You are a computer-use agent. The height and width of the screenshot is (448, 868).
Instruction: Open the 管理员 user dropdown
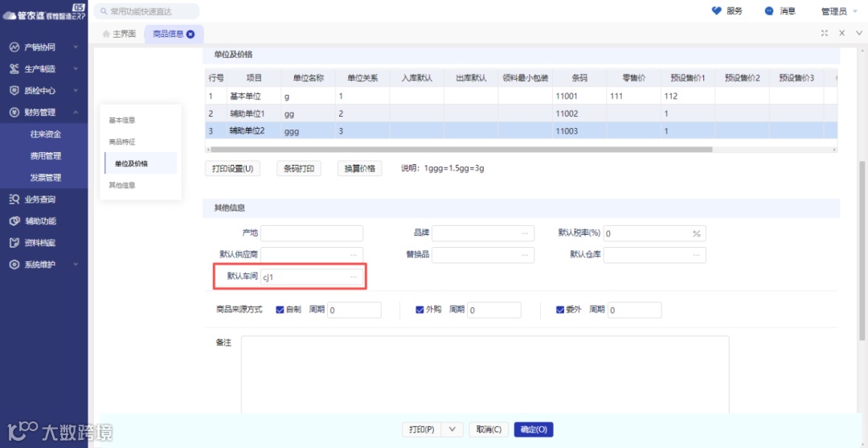pos(840,11)
